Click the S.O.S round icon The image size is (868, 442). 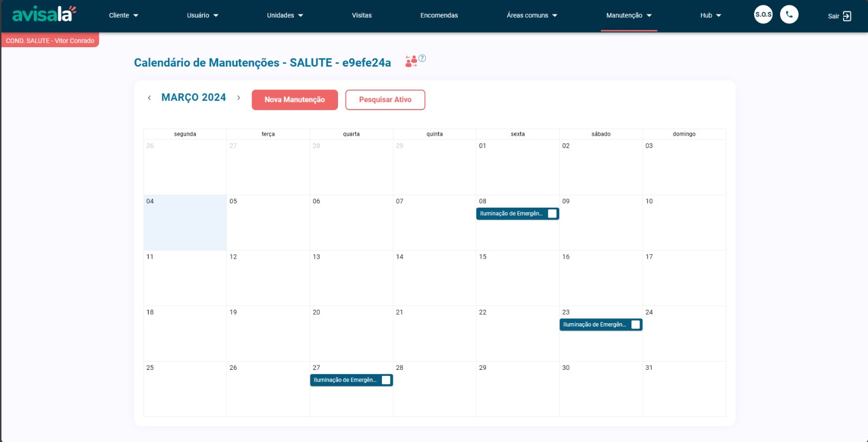coord(763,15)
